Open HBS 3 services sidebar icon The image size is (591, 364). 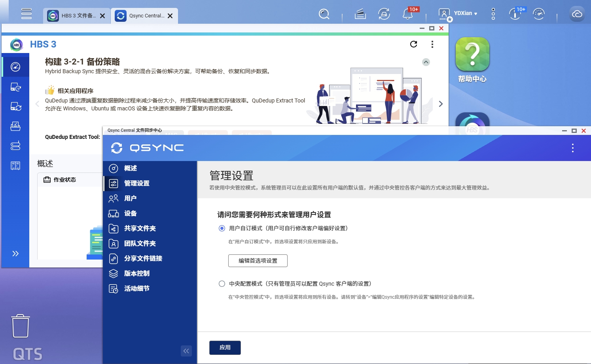[x=15, y=166]
